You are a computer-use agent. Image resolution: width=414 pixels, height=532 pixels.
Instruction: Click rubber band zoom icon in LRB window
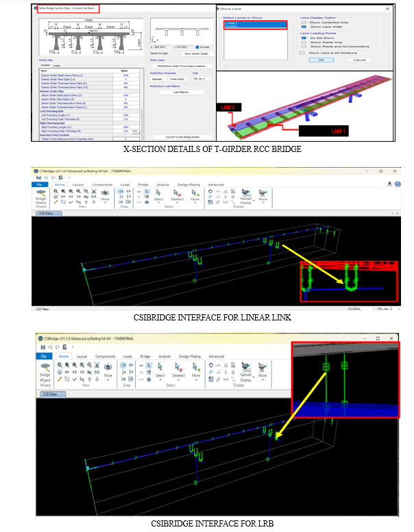coord(60,365)
